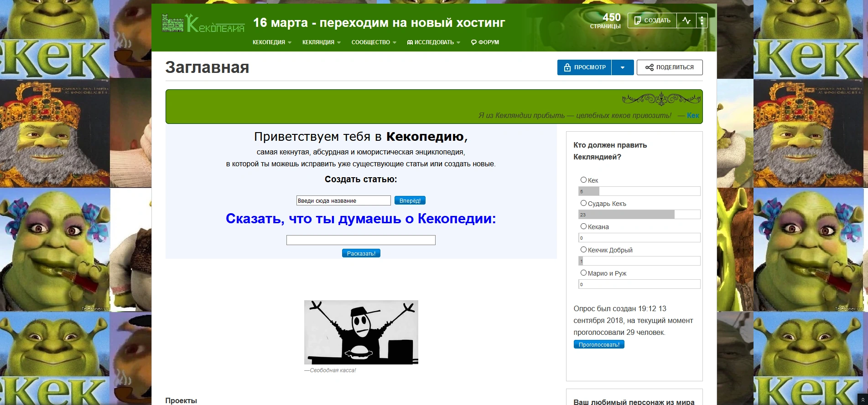Click the quote text Я из Кекляндии прибыть

(x=575, y=115)
